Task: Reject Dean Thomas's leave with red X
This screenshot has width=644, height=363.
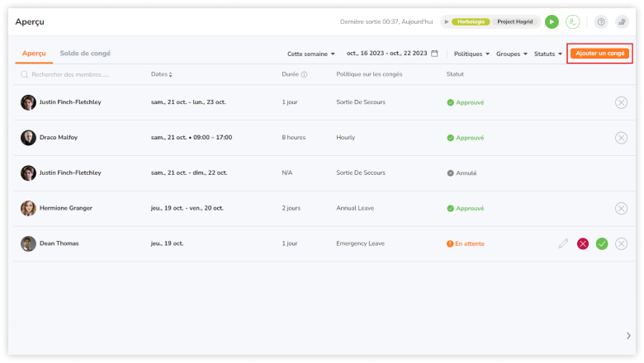Action: click(x=583, y=243)
